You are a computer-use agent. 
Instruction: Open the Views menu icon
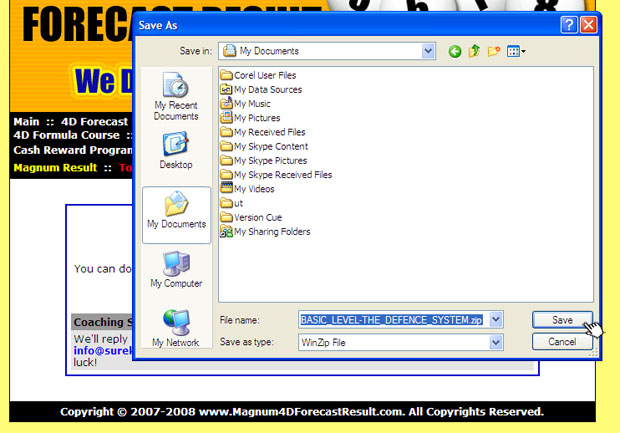coord(516,51)
